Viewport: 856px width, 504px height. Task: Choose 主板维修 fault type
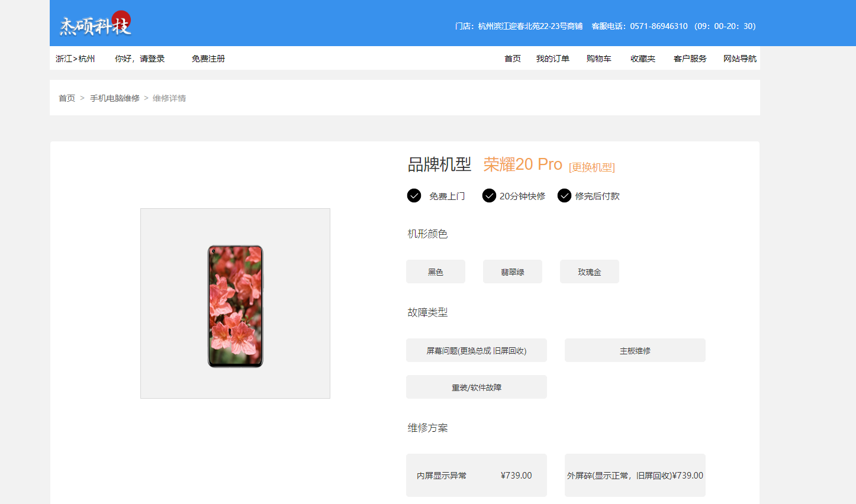(635, 350)
